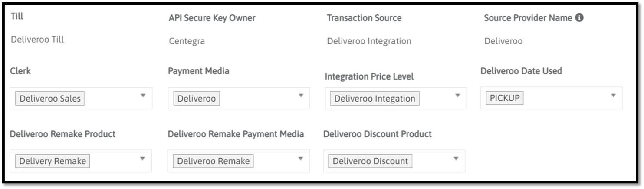This screenshot has width=644, height=189.
Task: Select the Deliveroo Discount product tag
Action: click(370, 161)
